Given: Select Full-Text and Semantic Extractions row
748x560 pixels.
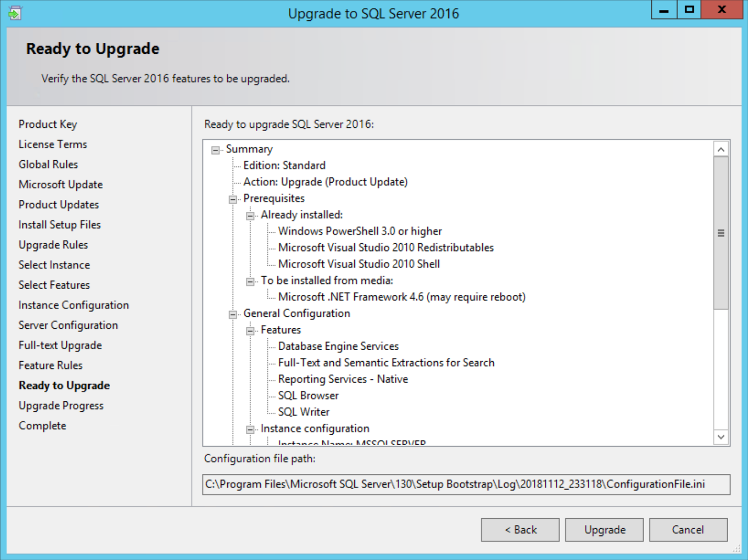Looking at the screenshot, I should pos(386,363).
